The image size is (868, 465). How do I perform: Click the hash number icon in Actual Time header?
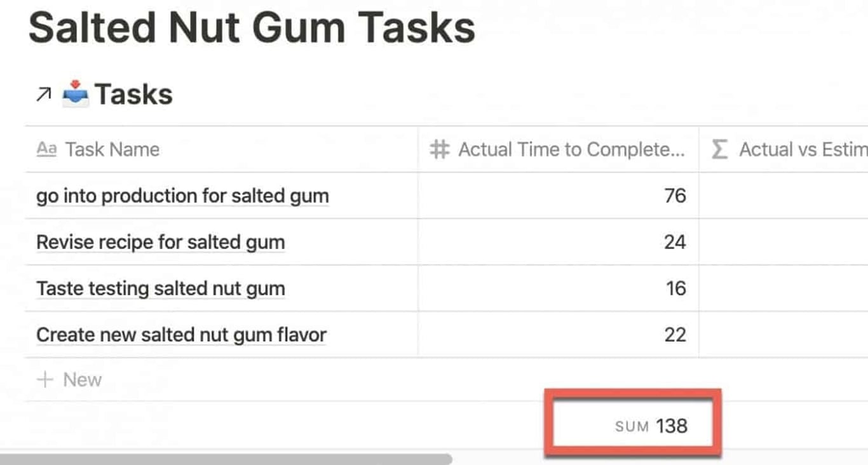coord(440,149)
